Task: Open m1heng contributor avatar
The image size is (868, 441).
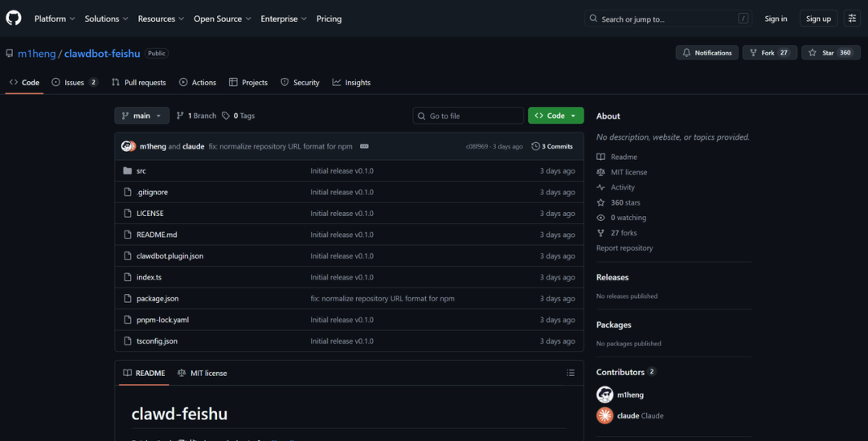Action: tap(604, 394)
